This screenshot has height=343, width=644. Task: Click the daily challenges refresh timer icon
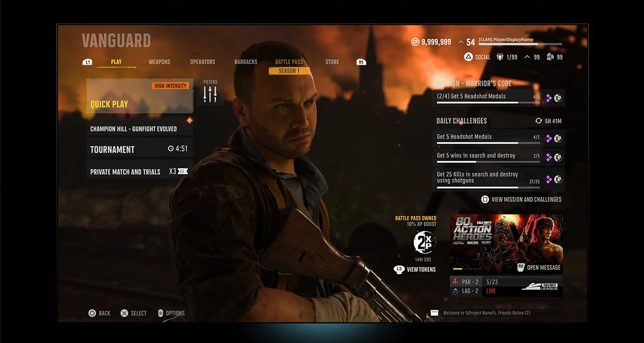(538, 121)
